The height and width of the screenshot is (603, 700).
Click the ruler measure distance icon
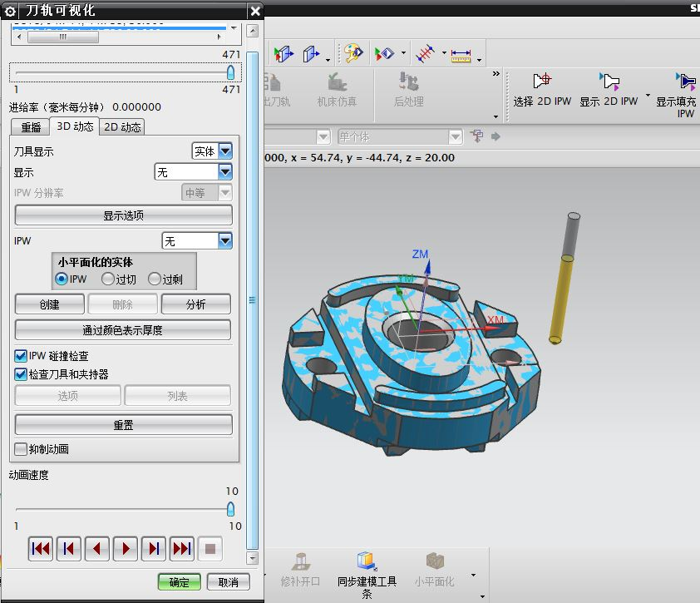click(461, 55)
